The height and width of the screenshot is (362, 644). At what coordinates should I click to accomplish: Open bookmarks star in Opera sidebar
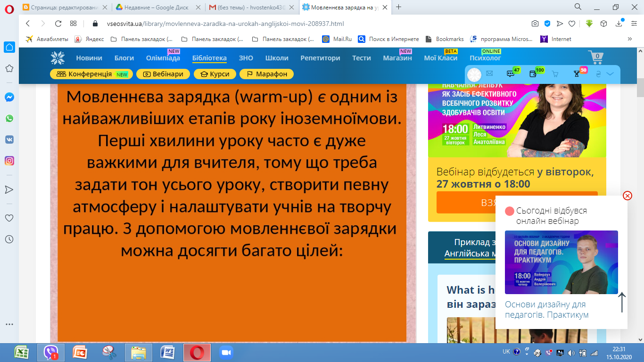click(x=9, y=69)
